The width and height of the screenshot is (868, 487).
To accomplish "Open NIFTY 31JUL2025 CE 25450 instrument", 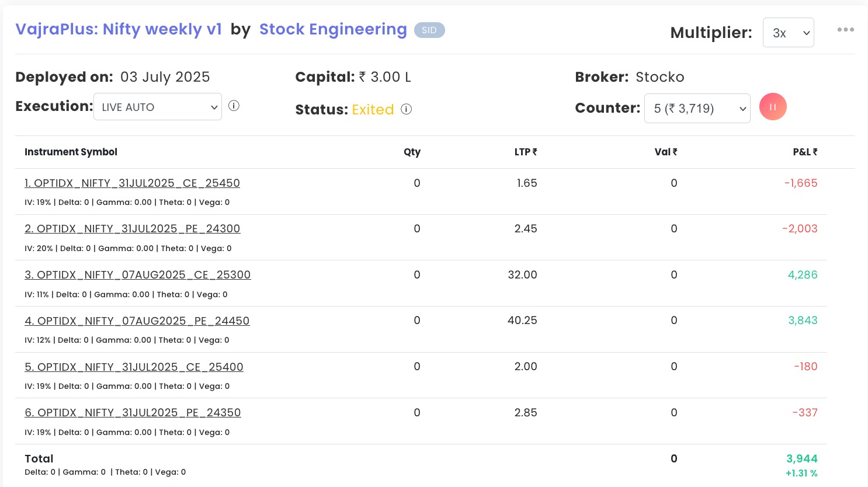I will [132, 183].
